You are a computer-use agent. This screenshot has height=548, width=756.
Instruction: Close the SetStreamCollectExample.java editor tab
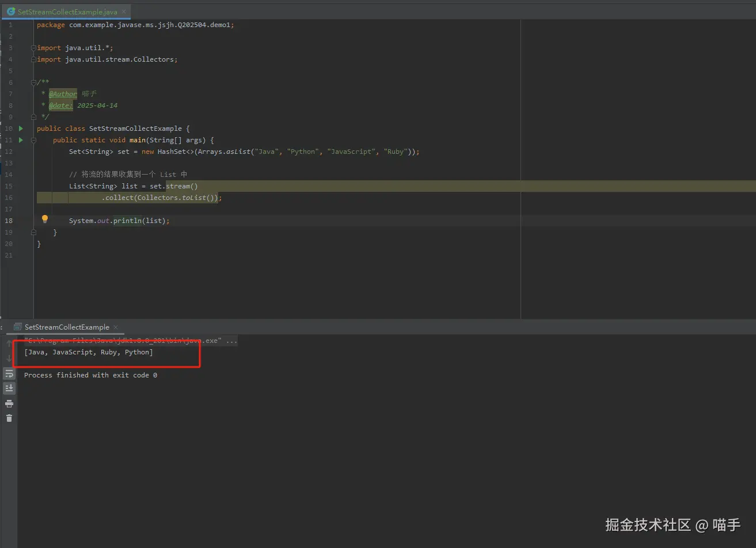[125, 12]
